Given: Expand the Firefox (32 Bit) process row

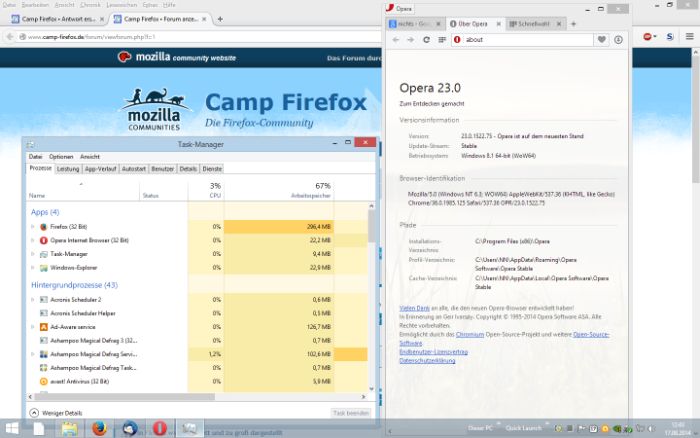Looking at the screenshot, I should pyautogui.click(x=32, y=227).
